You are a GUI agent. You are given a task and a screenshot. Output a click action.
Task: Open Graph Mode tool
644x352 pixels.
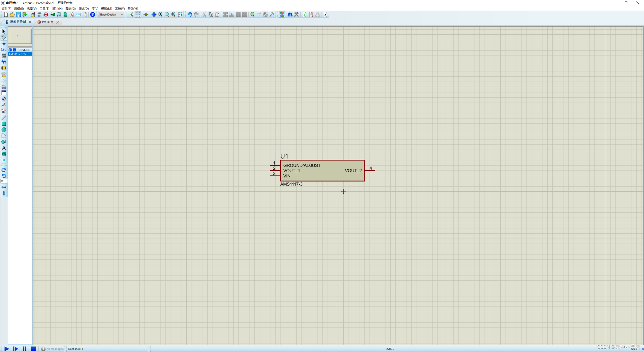point(4,87)
